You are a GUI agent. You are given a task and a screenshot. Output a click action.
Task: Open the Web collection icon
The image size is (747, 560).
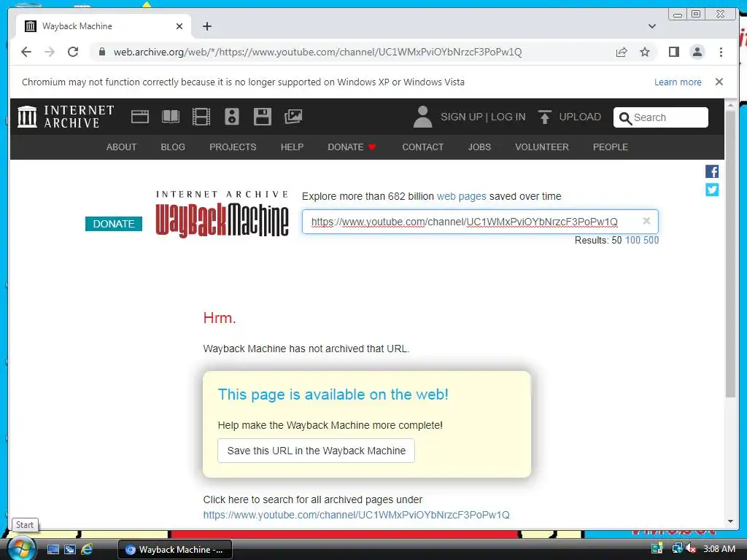pyautogui.click(x=139, y=117)
